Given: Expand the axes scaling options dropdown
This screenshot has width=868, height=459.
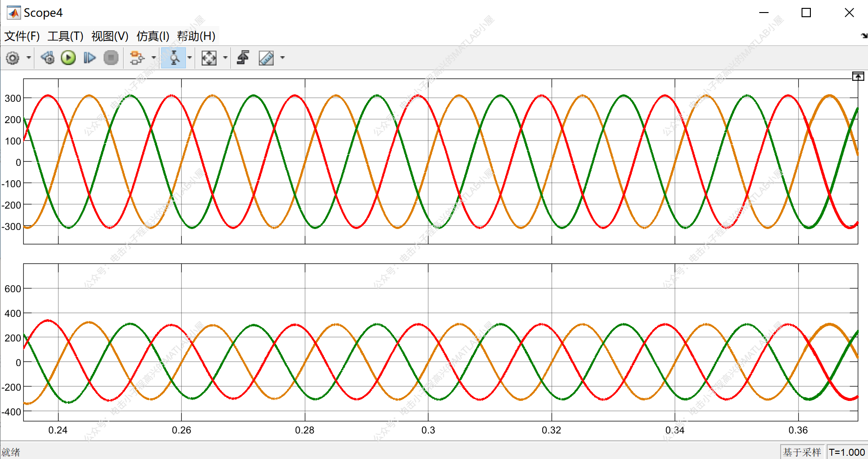Looking at the screenshot, I should (x=225, y=58).
